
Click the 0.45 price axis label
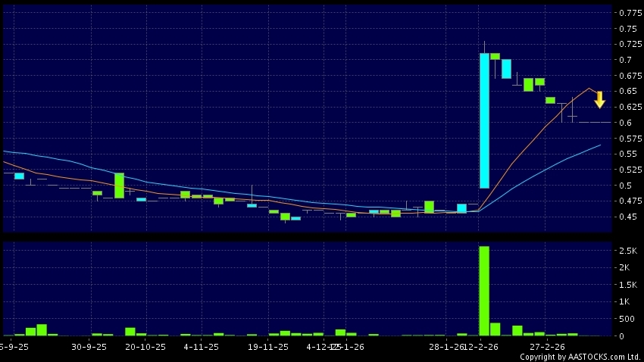click(x=628, y=217)
